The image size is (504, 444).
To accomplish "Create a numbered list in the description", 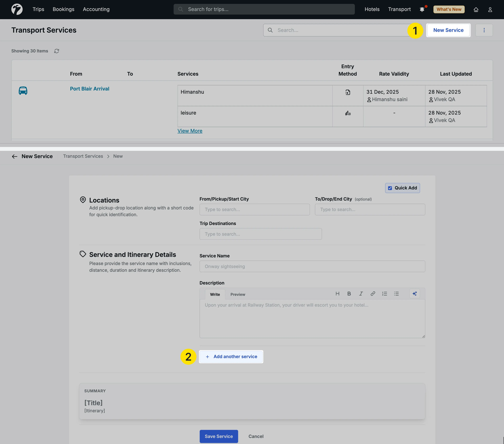I will [x=384, y=294].
